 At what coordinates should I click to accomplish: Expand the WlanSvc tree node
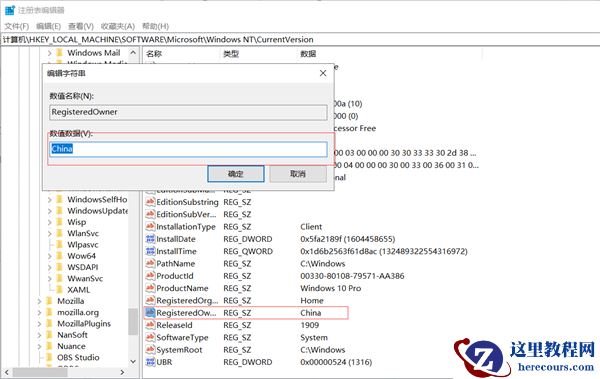(49, 234)
